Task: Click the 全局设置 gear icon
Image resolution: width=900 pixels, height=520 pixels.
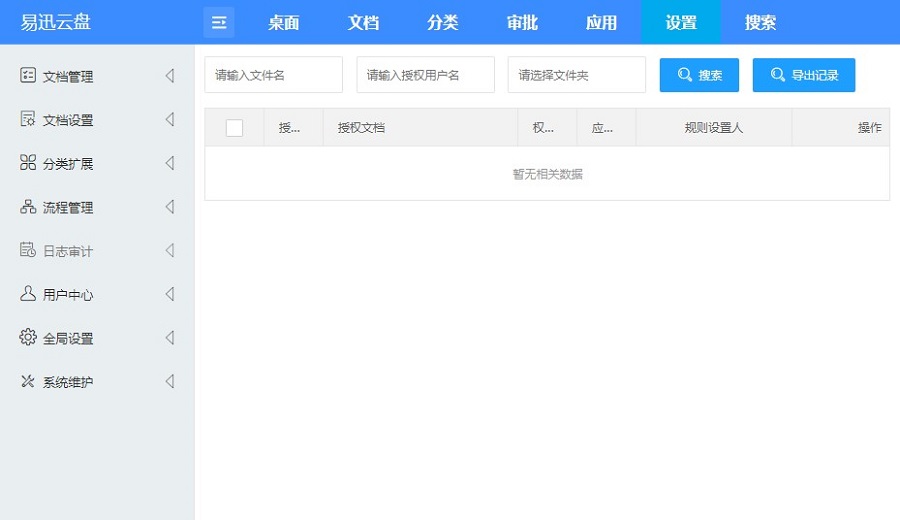Action: (x=28, y=338)
